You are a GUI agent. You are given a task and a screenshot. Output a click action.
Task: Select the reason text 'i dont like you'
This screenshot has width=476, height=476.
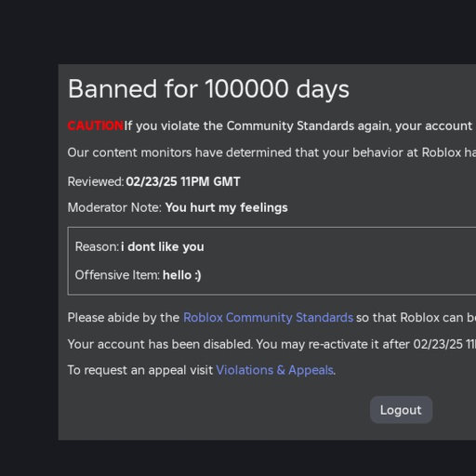pos(163,247)
